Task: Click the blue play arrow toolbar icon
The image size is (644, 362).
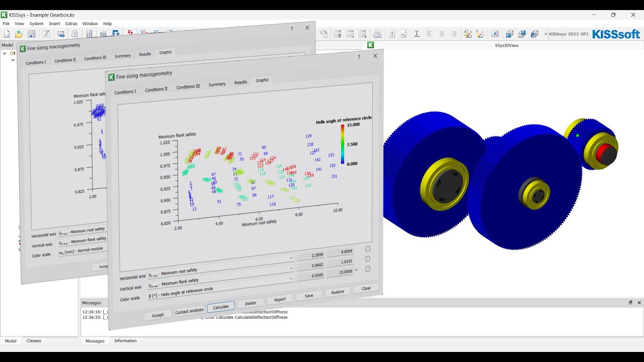Action: [x=495, y=34]
